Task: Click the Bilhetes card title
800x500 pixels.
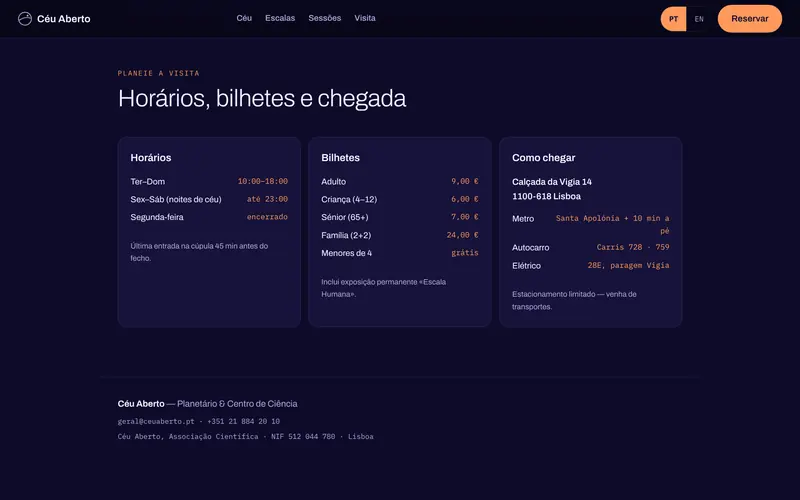Action: [340, 158]
